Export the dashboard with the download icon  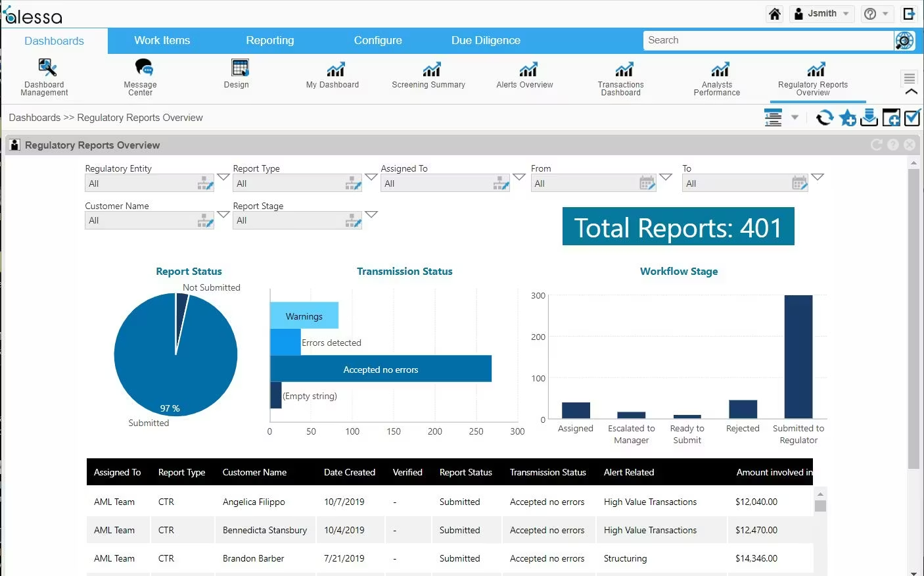[869, 118]
